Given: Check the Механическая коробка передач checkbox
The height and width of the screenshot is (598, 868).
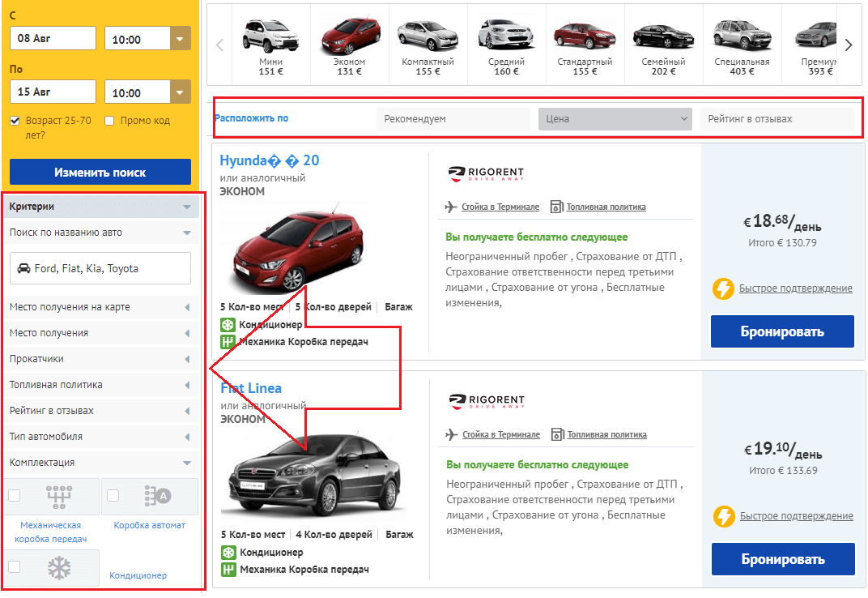Looking at the screenshot, I should [15, 495].
